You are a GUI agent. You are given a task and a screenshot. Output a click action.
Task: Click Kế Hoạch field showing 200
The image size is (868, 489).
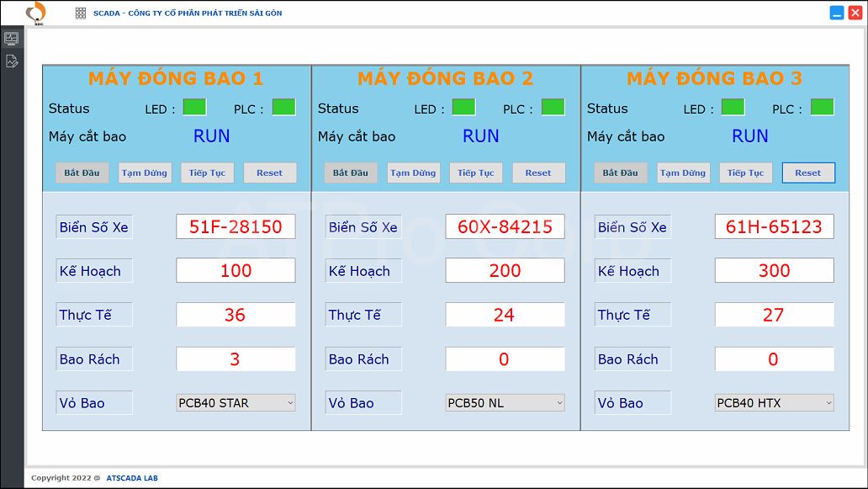pos(505,270)
